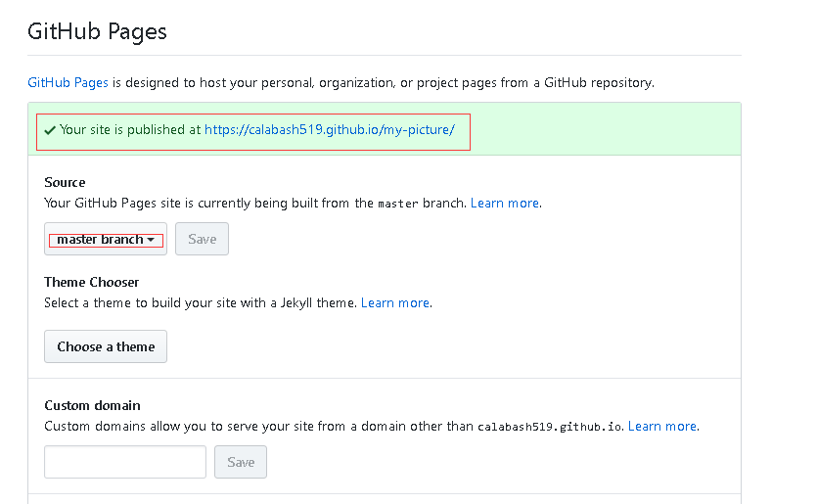Viewport: 817px width, 504px height.
Task: Click the Save button next to master branch
Action: coord(202,239)
